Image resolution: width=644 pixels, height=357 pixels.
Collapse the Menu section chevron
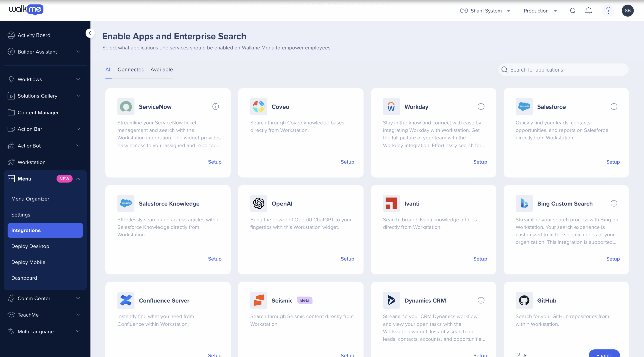coord(78,179)
